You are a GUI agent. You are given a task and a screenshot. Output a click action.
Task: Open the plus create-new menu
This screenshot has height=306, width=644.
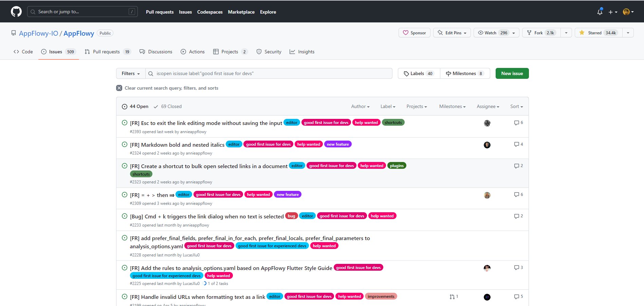coord(613,12)
